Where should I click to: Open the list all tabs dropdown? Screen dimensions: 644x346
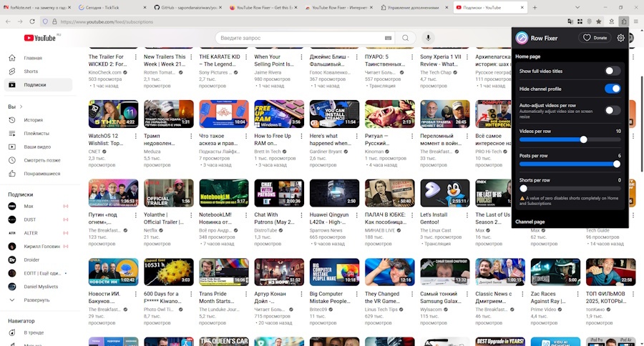[577, 7]
